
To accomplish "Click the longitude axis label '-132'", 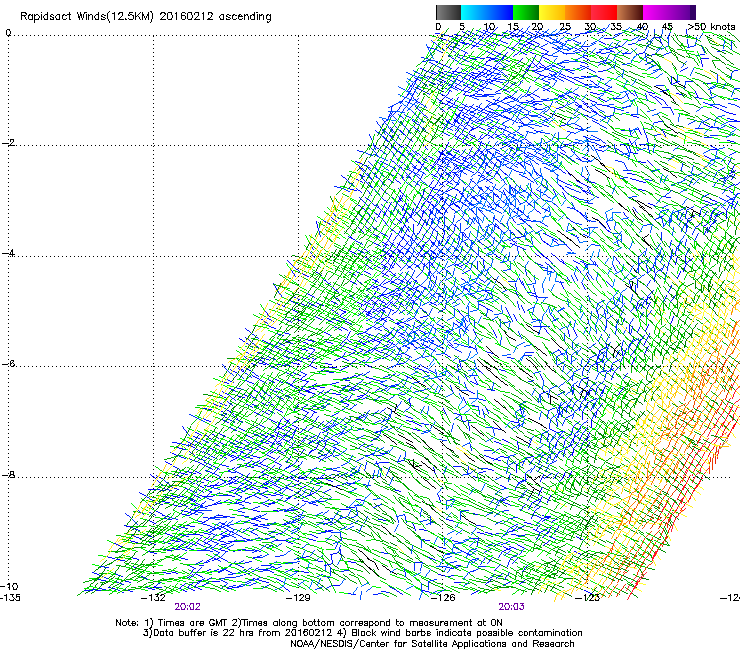I will (x=153, y=598).
